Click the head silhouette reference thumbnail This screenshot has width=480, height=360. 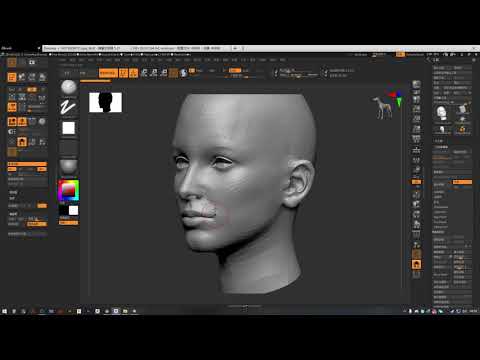click(x=105, y=102)
